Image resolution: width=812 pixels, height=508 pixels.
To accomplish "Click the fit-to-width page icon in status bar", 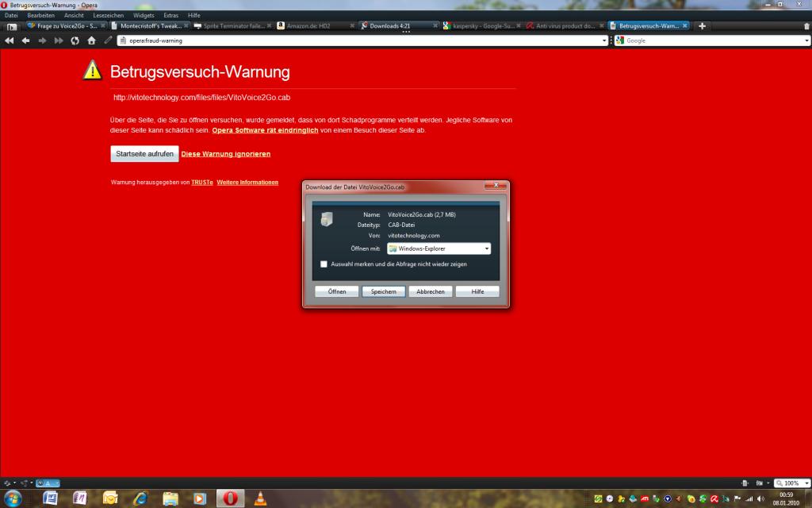I will click(x=745, y=483).
